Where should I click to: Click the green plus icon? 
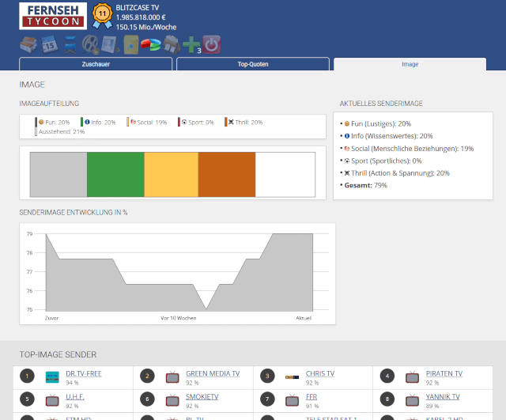click(191, 44)
